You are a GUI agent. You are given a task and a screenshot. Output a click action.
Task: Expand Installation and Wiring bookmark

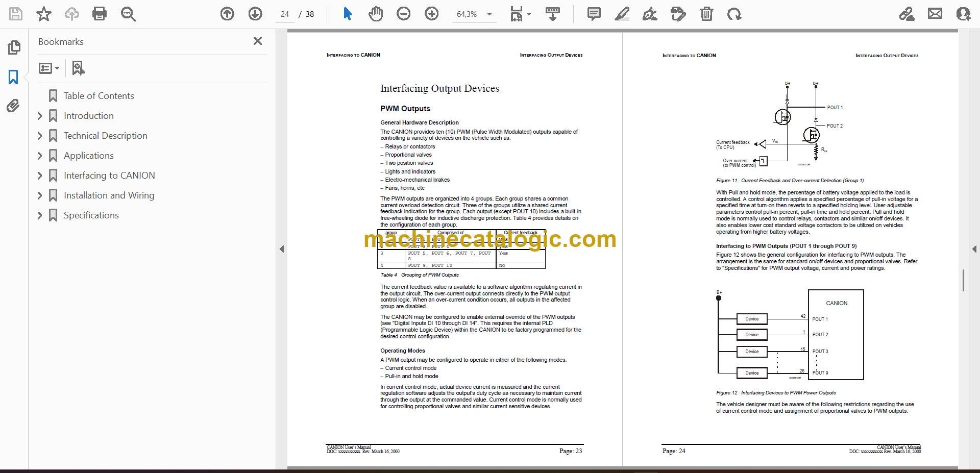coord(40,195)
